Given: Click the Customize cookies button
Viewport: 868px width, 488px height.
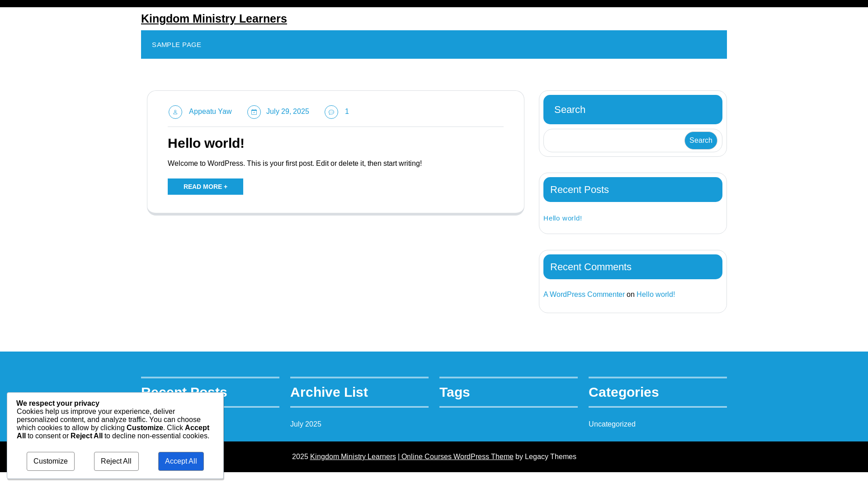Looking at the screenshot, I should tap(51, 461).
